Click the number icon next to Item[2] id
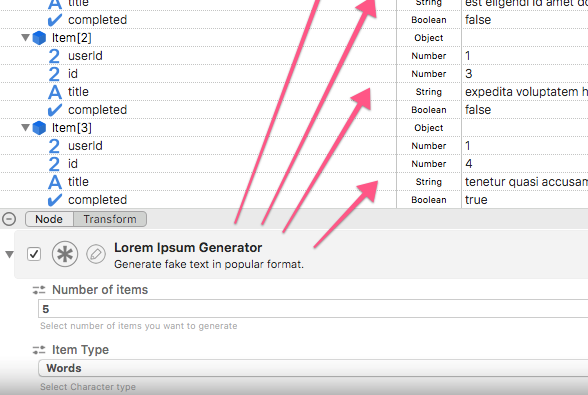588x395 pixels. pos(54,74)
